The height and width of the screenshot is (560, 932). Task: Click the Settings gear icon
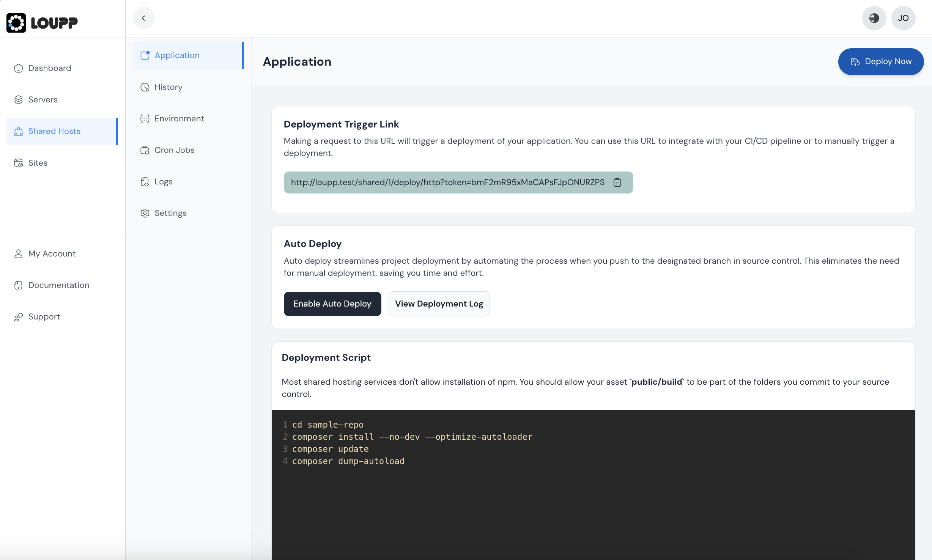point(145,213)
